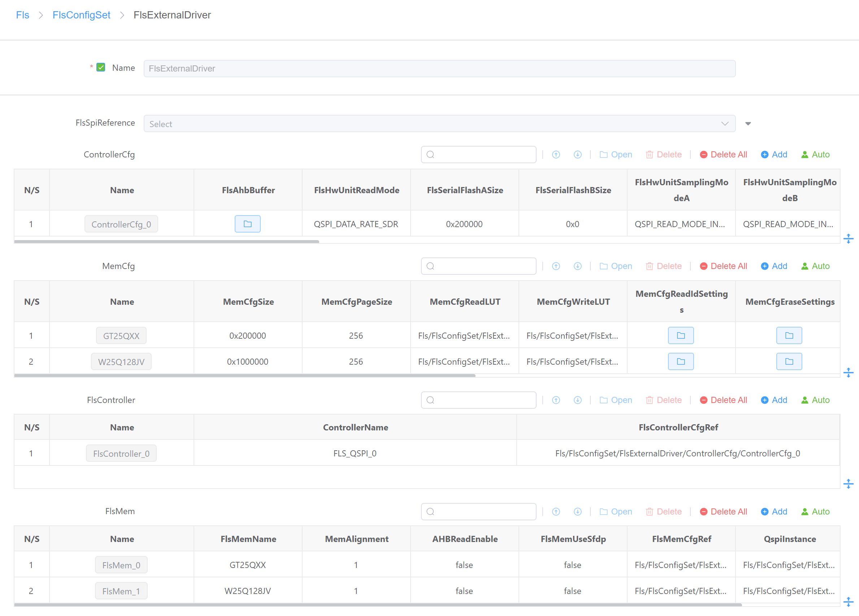The height and width of the screenshot is (616, 859).
Task: Select the GT25QXX name cell in MemCfg
Action: (x=121, y=336)
